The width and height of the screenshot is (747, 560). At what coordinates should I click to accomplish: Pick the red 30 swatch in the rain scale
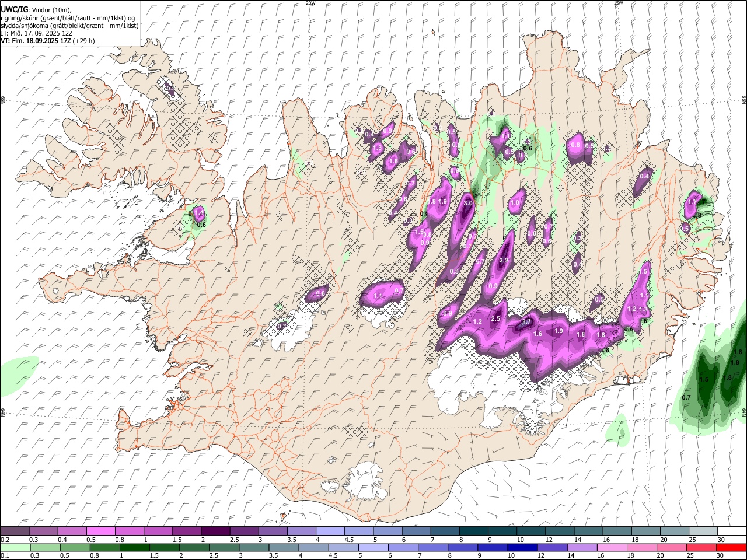point(731,547)
